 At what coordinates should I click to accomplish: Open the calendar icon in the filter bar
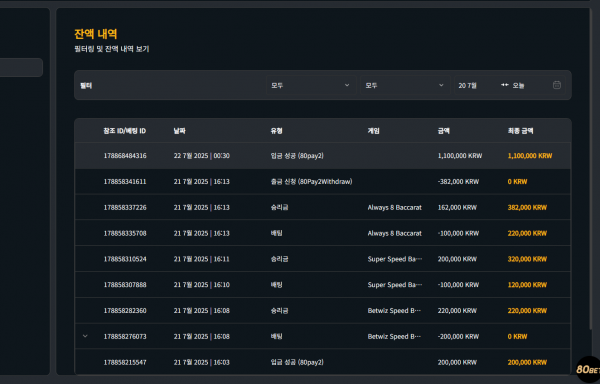click(x=557, y=85)
